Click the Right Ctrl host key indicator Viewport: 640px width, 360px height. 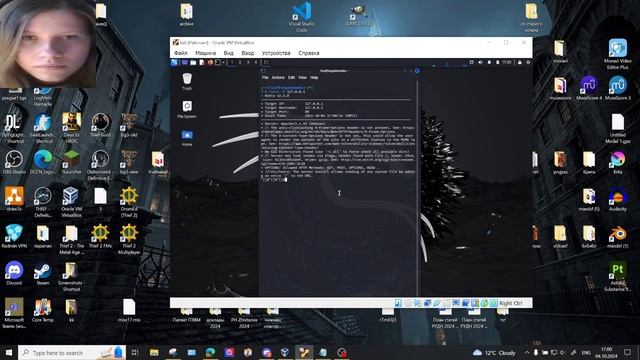511,303
